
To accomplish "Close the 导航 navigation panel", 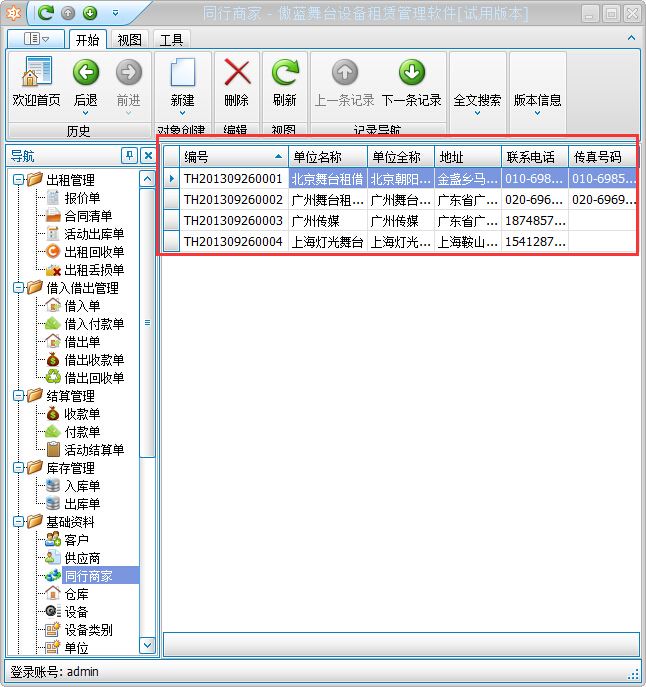I will 147,156.
